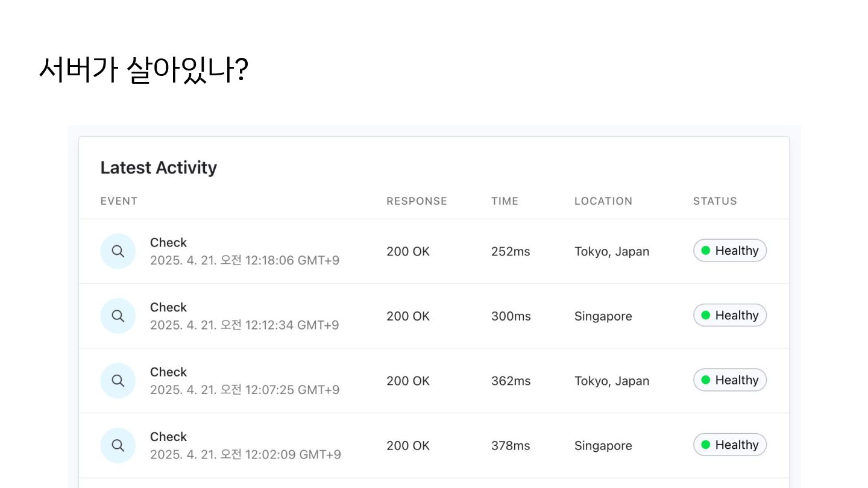
Task: Click the TIME column header
Action: pos(505,201)
